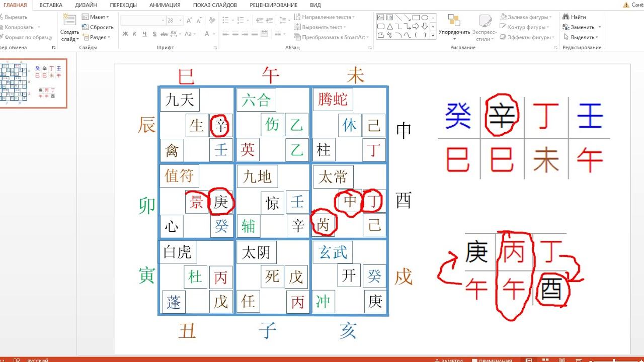Switch to the ВИД tab
Viewport: 644px width, 362px height.
coord(315,5)
